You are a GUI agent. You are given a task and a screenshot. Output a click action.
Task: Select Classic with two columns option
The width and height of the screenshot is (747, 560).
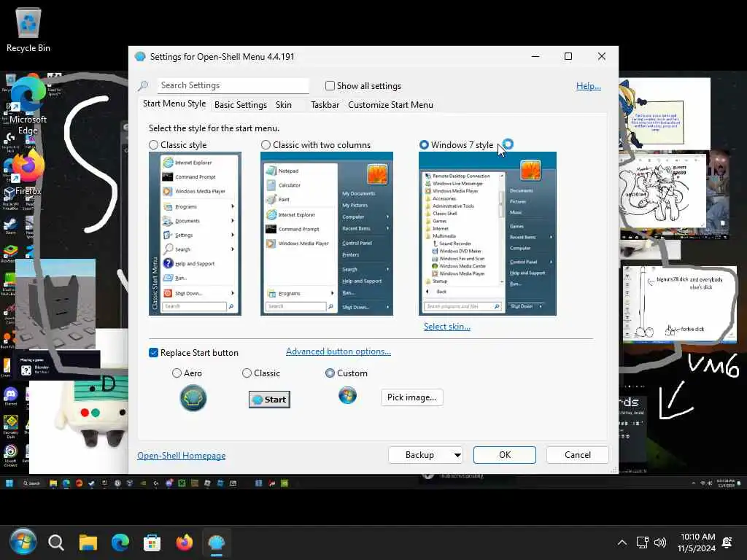click(x=266, y=145)
